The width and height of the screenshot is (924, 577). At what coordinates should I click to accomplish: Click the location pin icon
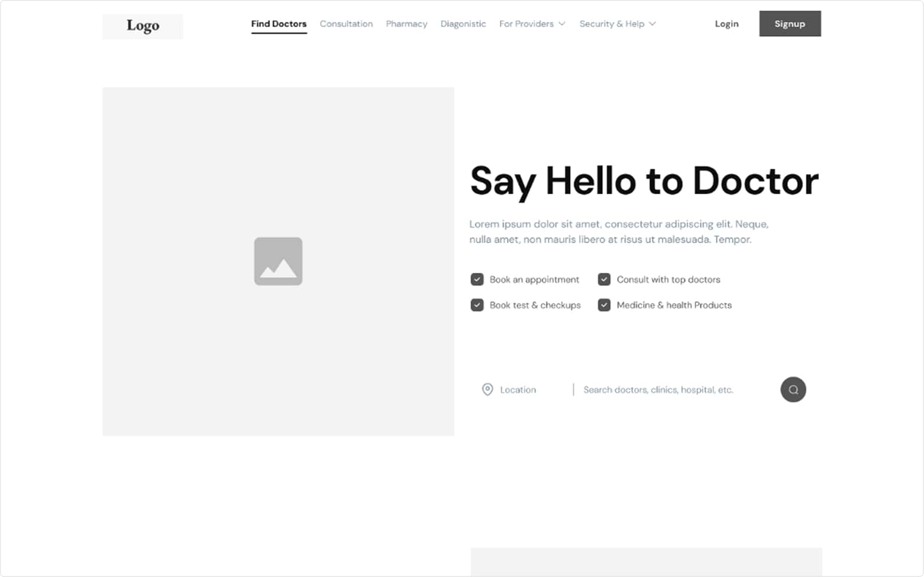click(487, 389)
